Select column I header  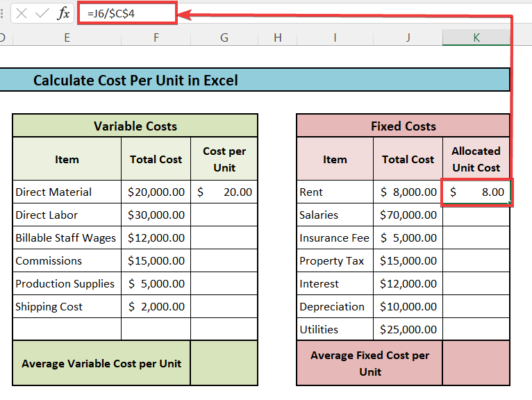pyautogui.click(x=335, y=37)
